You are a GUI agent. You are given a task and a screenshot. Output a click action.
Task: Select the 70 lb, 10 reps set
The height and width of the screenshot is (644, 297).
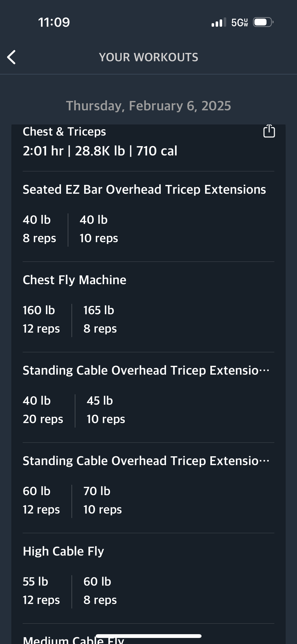(x=102, y=500)
